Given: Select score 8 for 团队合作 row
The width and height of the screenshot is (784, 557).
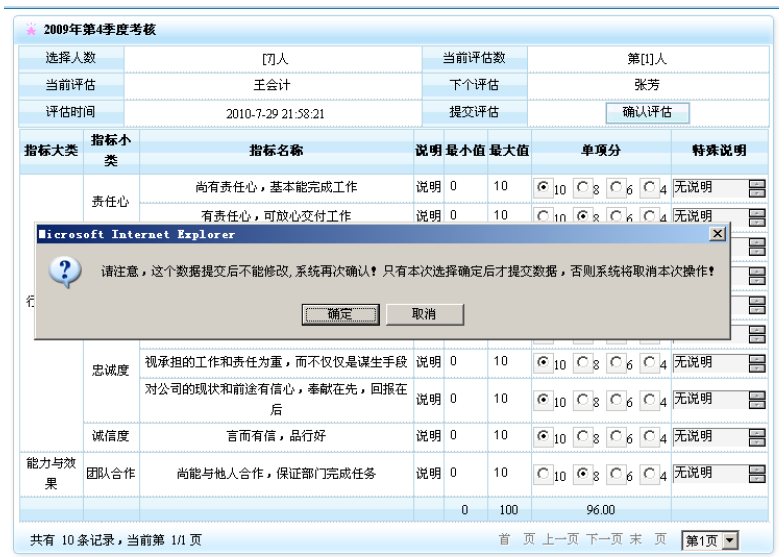Looking at the screenshot, I should 582,473.
